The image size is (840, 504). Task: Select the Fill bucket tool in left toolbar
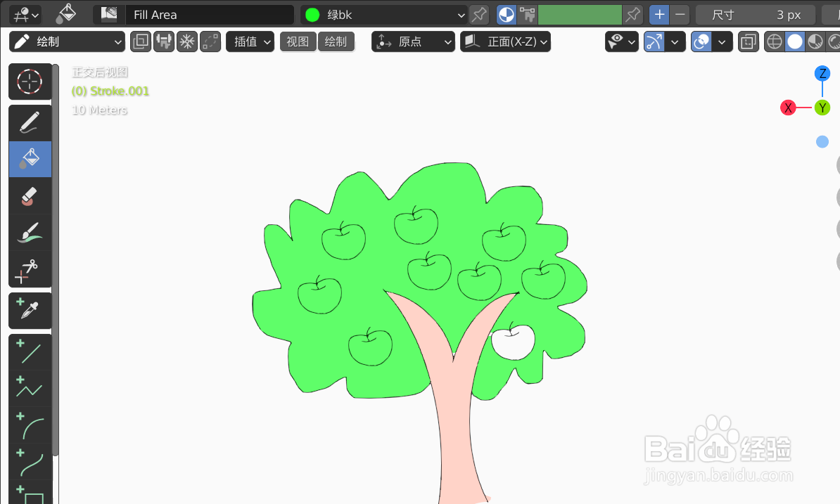point(30,159)
